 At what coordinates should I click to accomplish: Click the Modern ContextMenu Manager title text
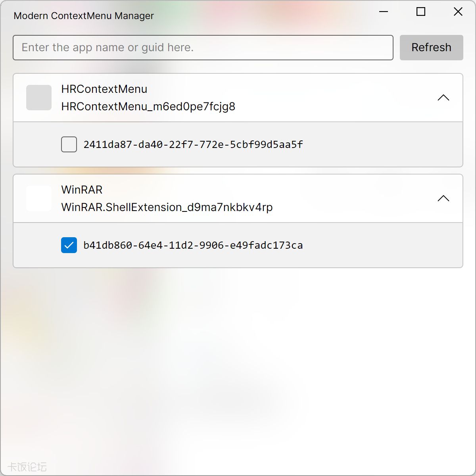[x=84, y=15]
